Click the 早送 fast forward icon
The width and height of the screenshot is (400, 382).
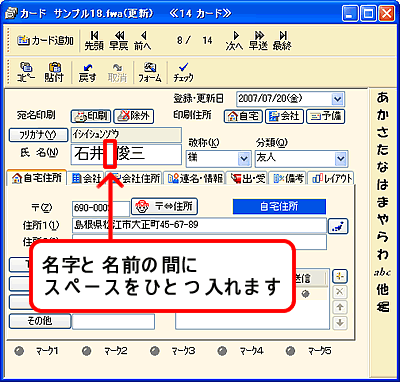(x=258, y=41)
